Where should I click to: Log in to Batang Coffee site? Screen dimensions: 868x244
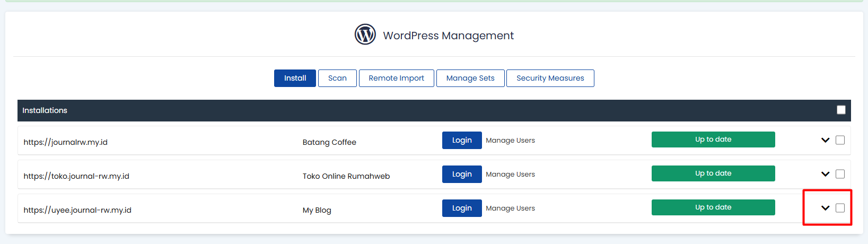coord(461,140)
